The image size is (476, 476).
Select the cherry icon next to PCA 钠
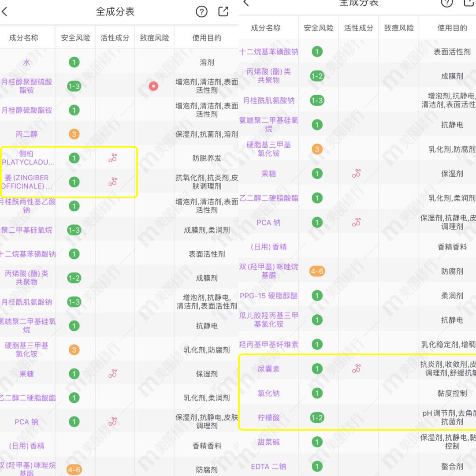pyautogui.click(x=113, y=421)
